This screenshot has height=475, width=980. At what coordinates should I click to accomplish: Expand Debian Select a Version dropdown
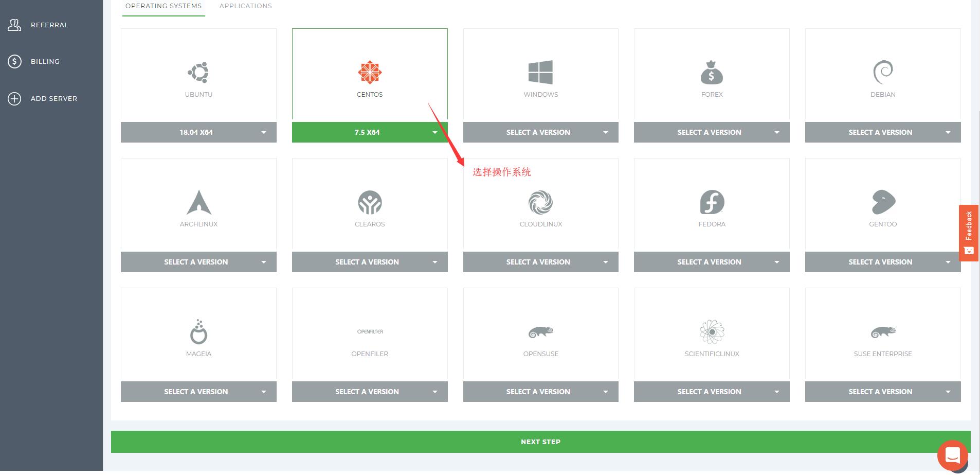tap(883, 132)
